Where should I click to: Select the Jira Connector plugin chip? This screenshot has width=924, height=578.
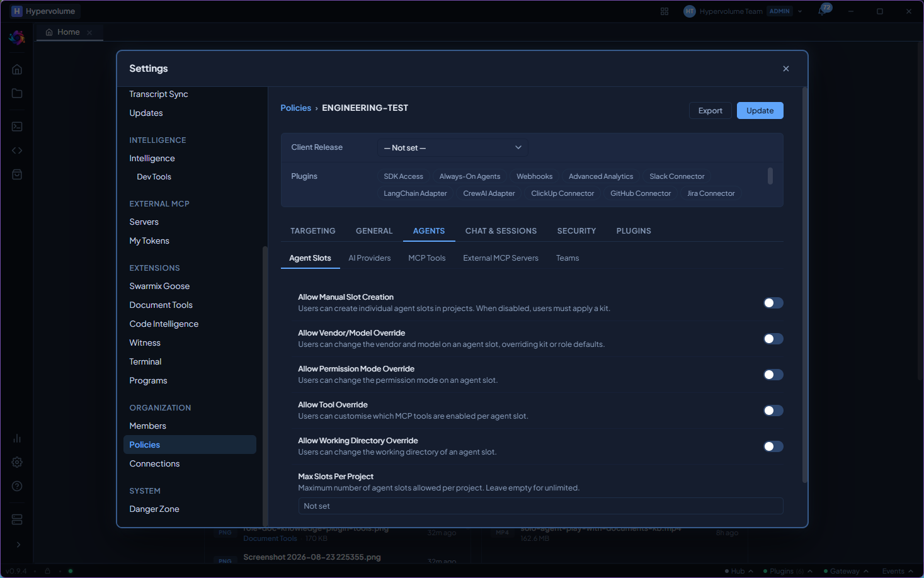pos(711,193)
